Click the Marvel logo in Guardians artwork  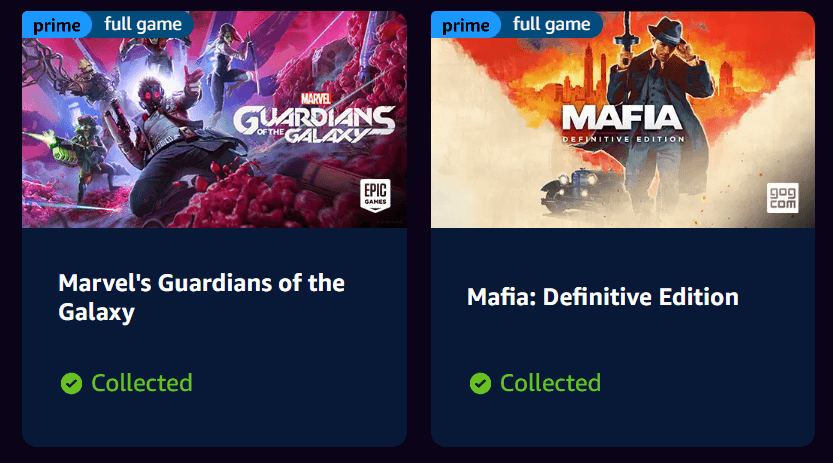pyautogui.click(x=316, y=99)
